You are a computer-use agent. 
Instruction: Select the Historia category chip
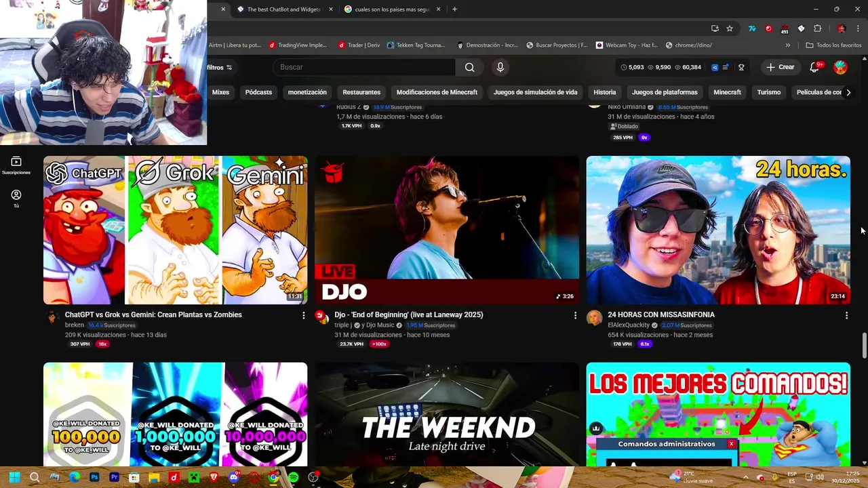click(605, 92)
